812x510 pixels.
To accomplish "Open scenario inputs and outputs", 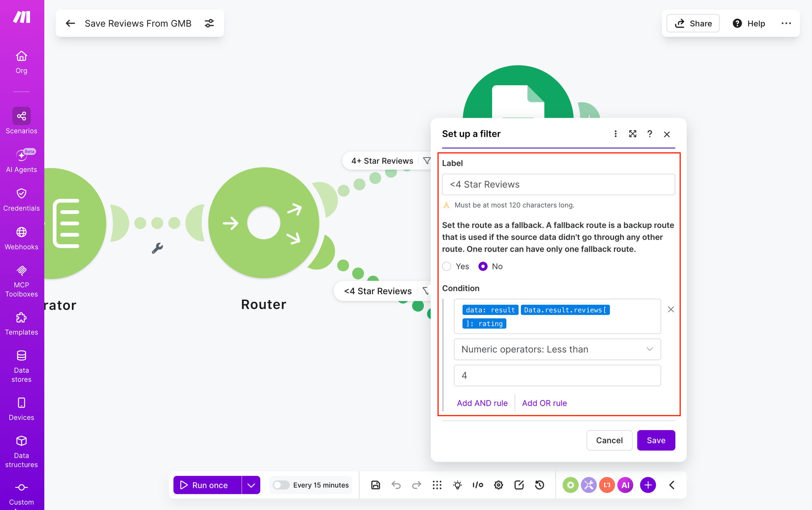I will pos(478,485).
